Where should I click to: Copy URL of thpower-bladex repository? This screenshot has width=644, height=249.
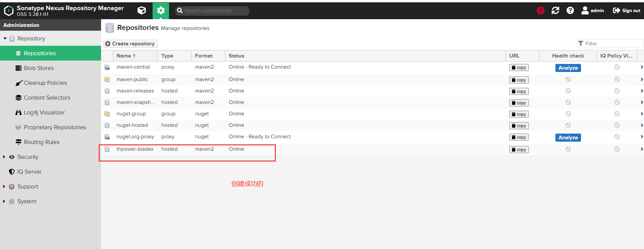(519, 150)
